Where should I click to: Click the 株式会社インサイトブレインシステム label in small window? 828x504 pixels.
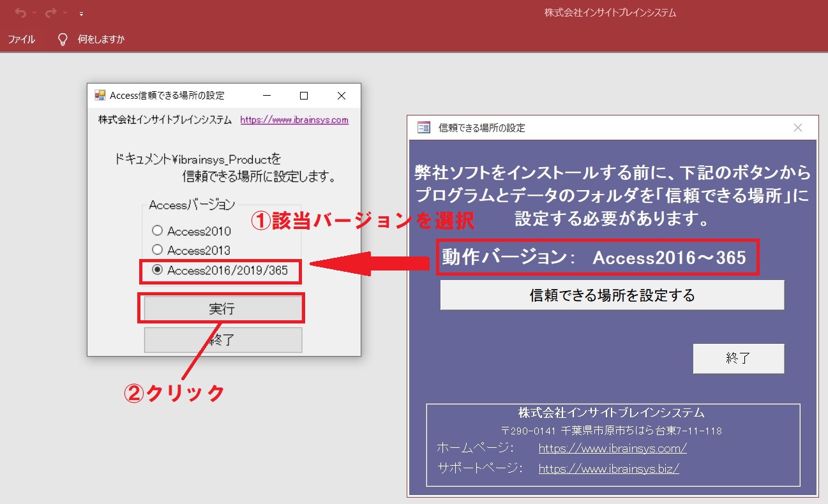(165, 119)
